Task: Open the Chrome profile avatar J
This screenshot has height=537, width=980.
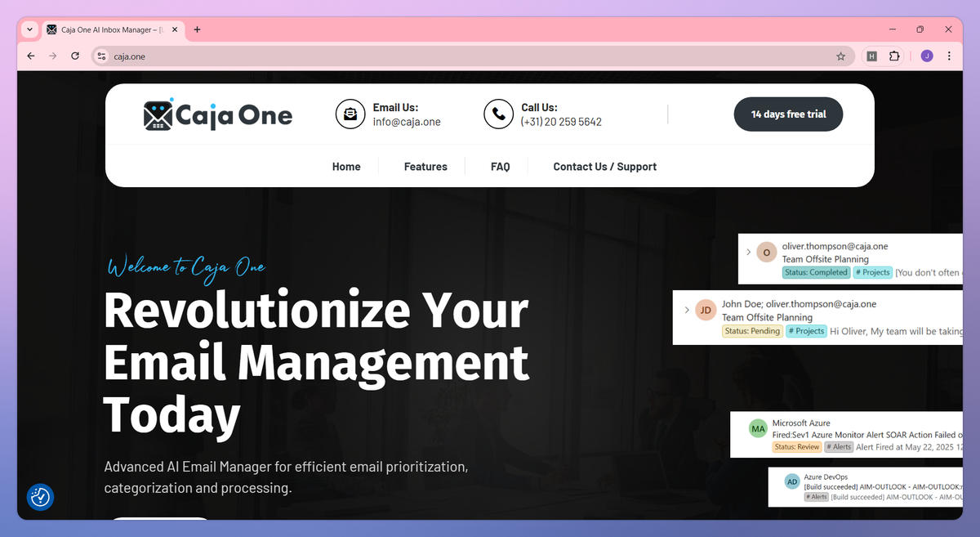Action: [x=927, y=56]
